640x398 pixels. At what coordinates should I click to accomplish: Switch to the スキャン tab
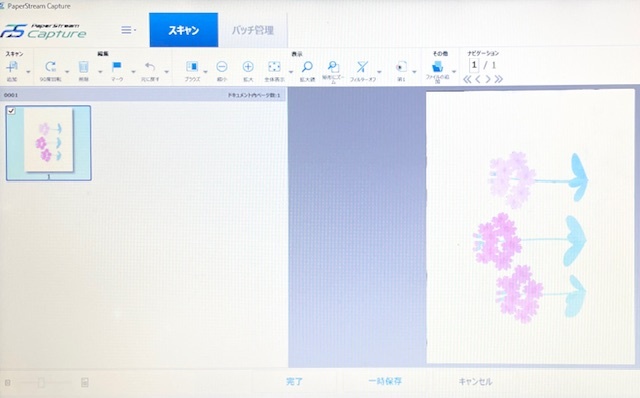pos(184,30)
